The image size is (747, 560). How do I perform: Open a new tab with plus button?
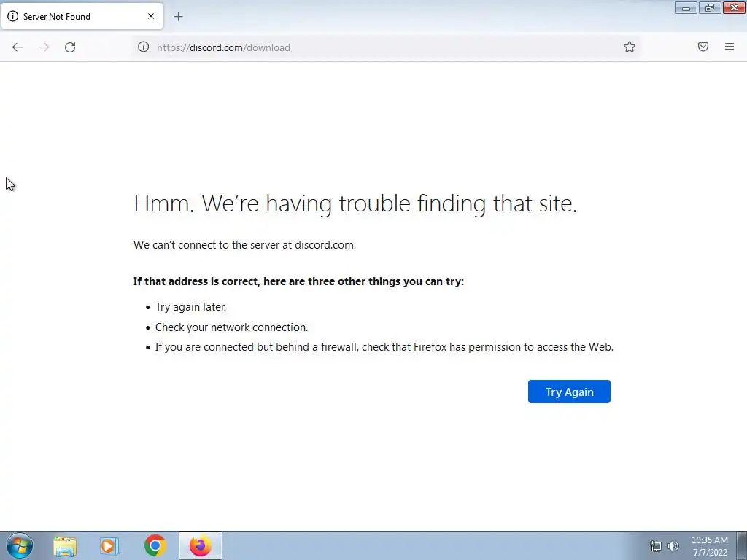[x=178, y=17]
